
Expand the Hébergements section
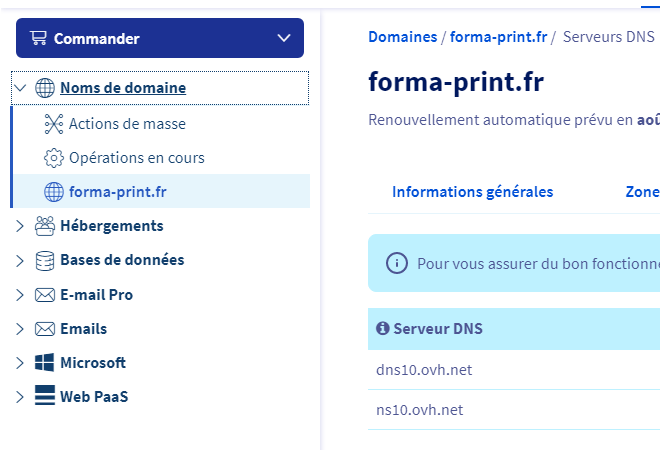coord(21,226)
